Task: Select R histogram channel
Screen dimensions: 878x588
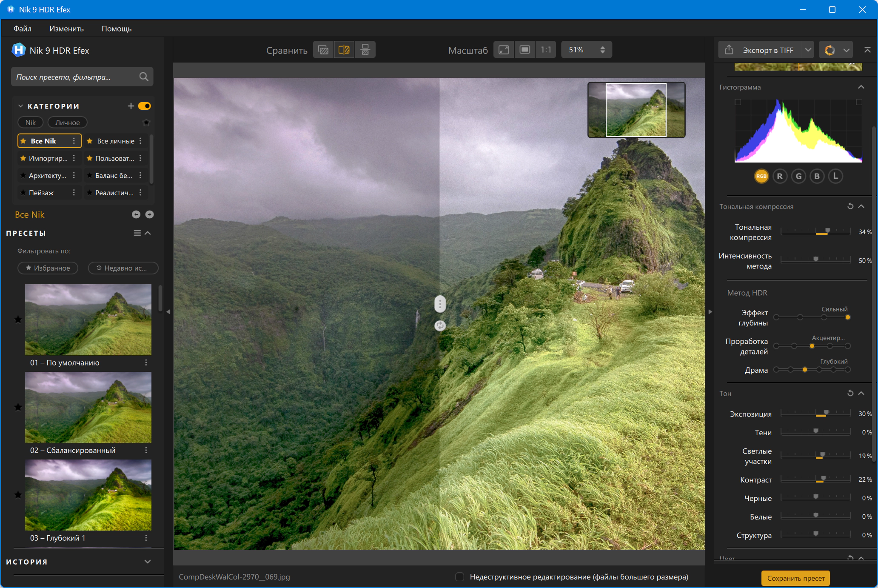Action: point(780,176)
